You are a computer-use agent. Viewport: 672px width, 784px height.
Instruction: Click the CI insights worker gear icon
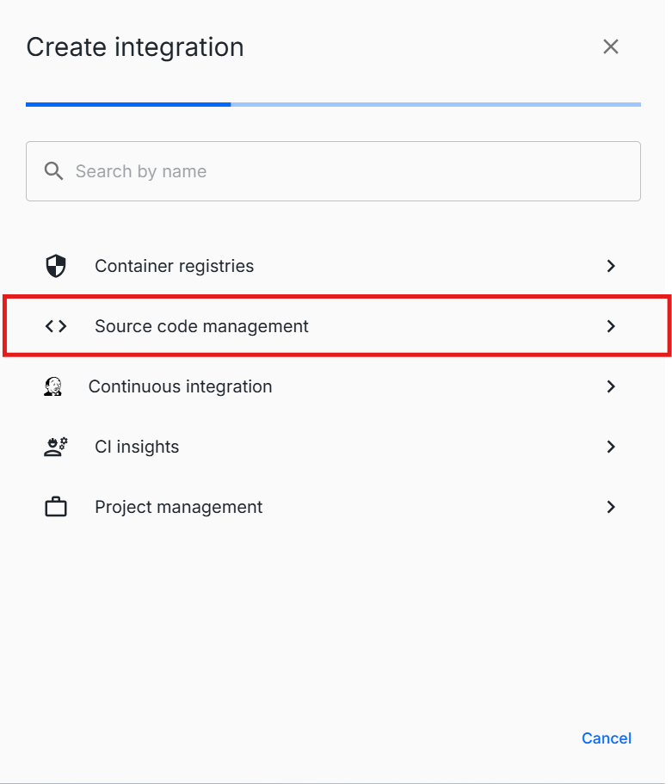(56, 447)
